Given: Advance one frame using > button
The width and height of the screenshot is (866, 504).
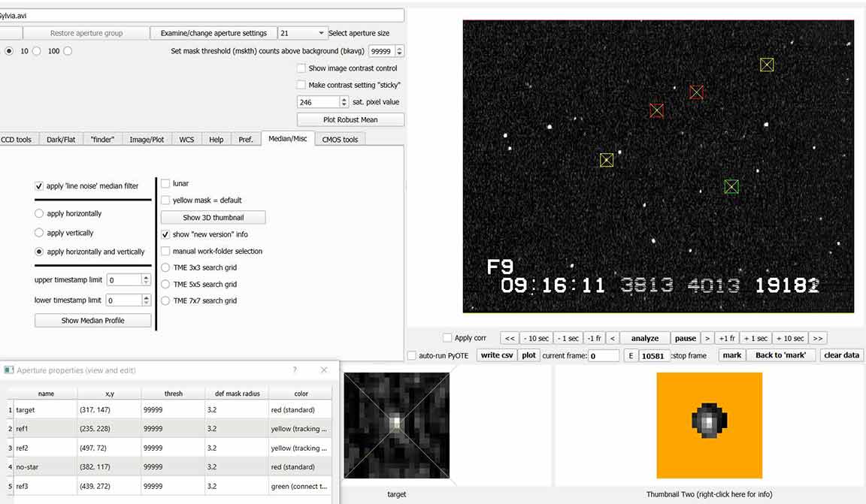Looking at the screenshot, I should (707, 339).
